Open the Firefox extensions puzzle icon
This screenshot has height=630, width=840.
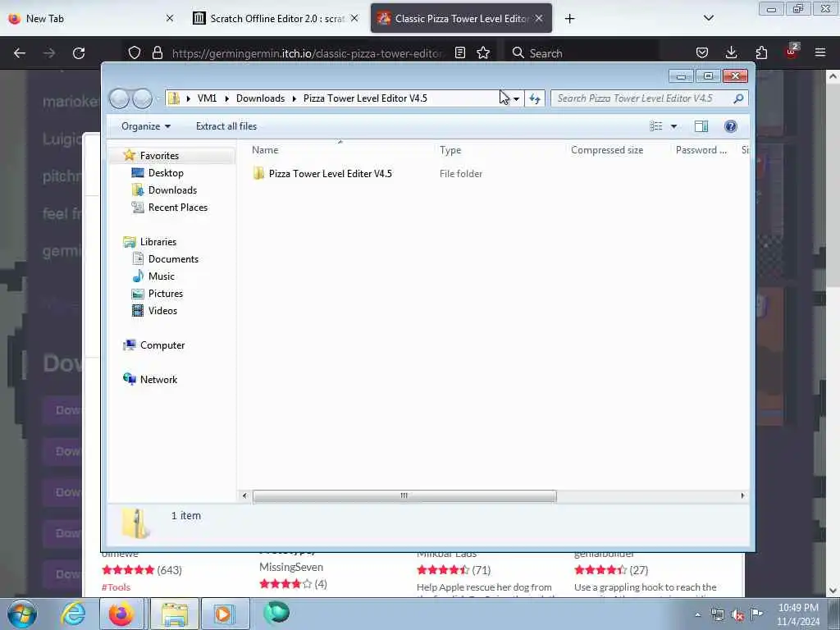[761, 53]
